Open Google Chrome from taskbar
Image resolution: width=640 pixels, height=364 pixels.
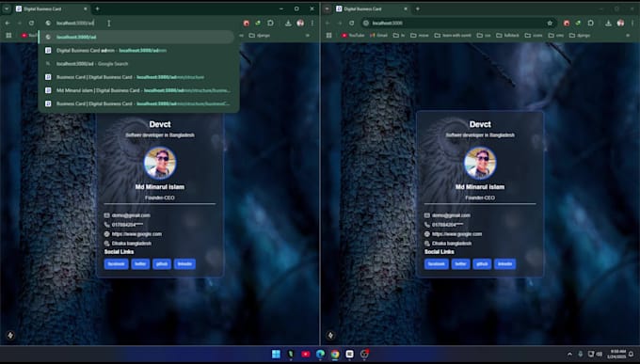(x=335, y=354)
